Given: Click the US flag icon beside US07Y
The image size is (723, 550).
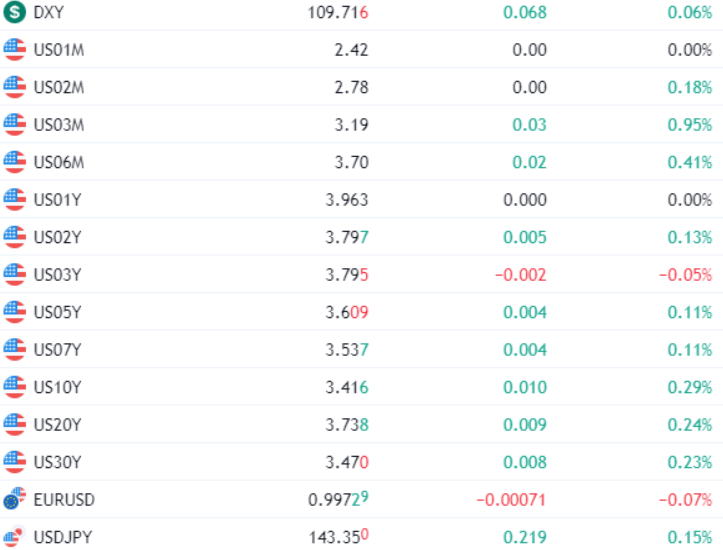Looking at the screenshot, I should [14, 349].
